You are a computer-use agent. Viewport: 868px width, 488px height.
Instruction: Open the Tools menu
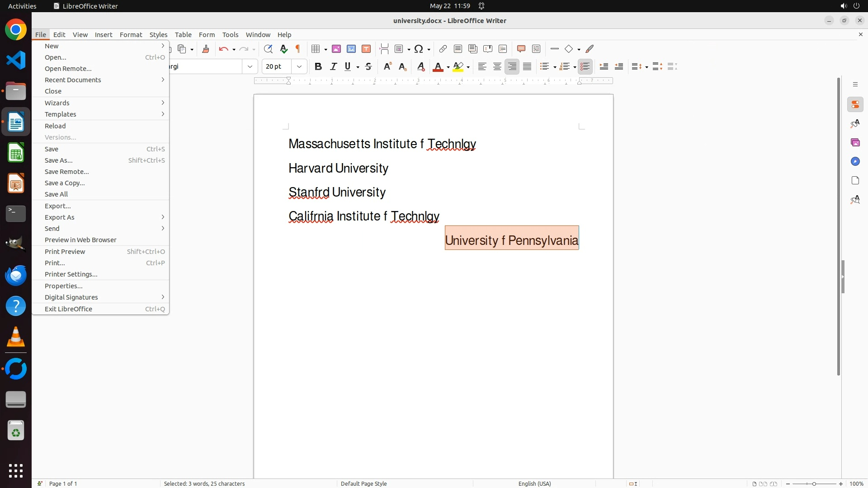(x=230, y=34)
